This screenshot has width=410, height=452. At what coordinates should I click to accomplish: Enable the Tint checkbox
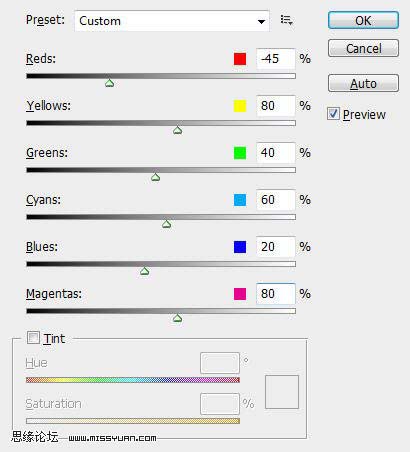point(33,338)
